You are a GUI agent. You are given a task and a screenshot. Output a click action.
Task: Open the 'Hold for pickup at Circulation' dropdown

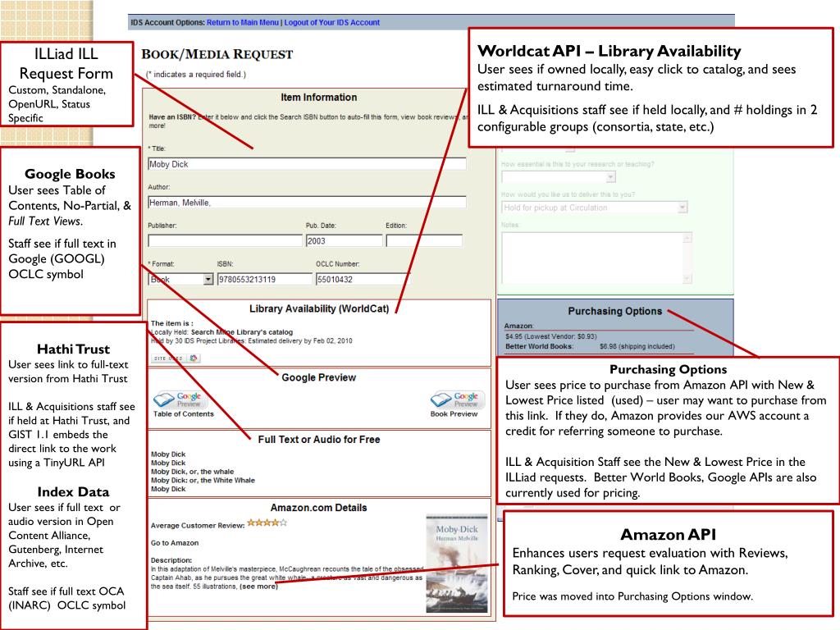click(594, 208)
